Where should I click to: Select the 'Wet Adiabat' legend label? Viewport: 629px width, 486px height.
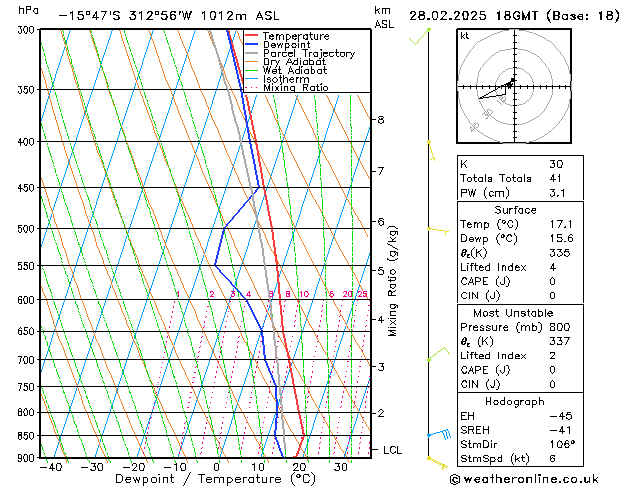[295, 70]
